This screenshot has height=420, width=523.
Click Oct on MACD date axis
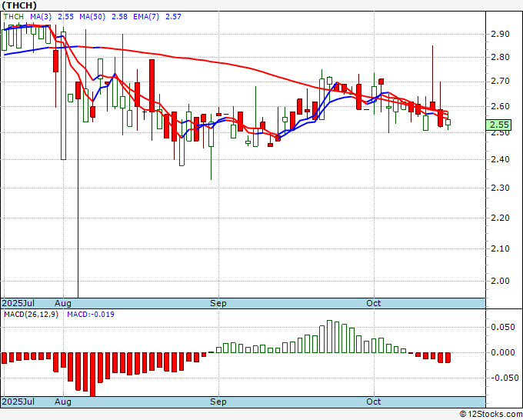coord(374,402)
